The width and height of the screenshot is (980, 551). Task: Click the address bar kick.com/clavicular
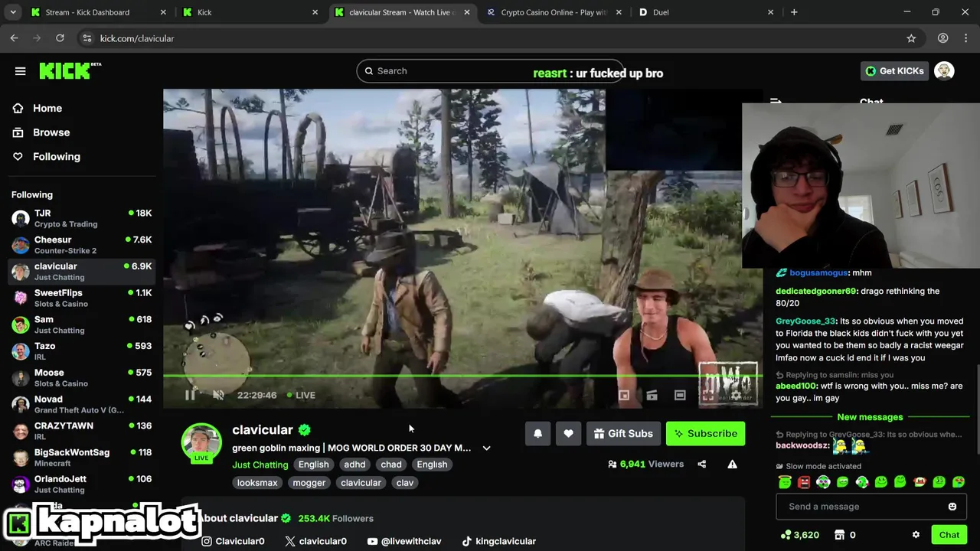(x=137, y=38)
